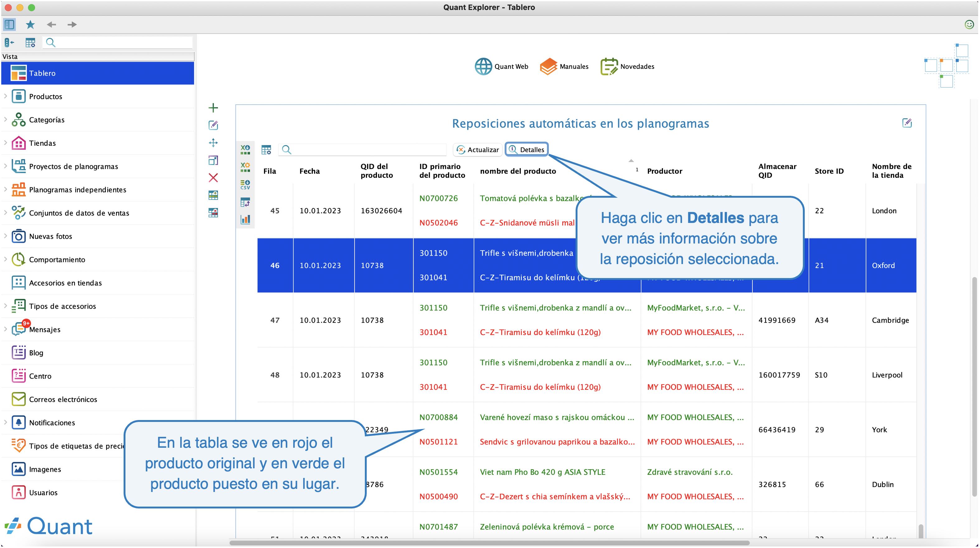Click the edit widget pencil icon
This screenshot has width=980, height=548.
pos(214,125)
